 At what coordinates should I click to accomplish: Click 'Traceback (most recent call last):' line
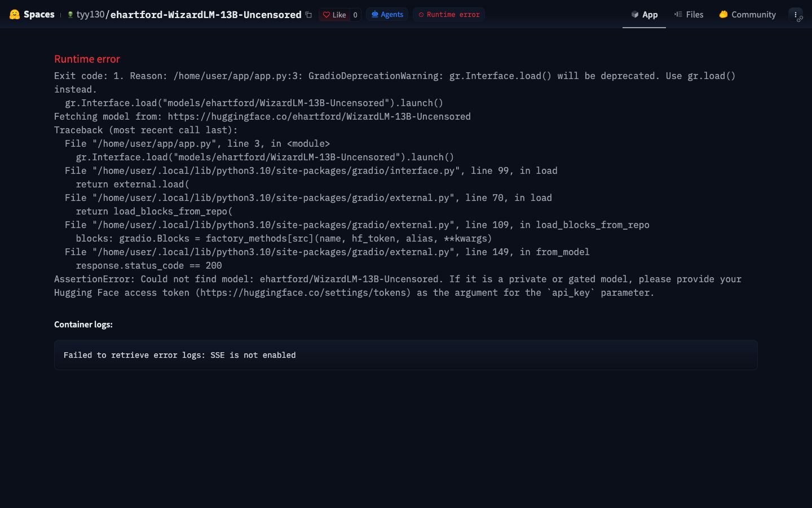click(x=146, y=130)
